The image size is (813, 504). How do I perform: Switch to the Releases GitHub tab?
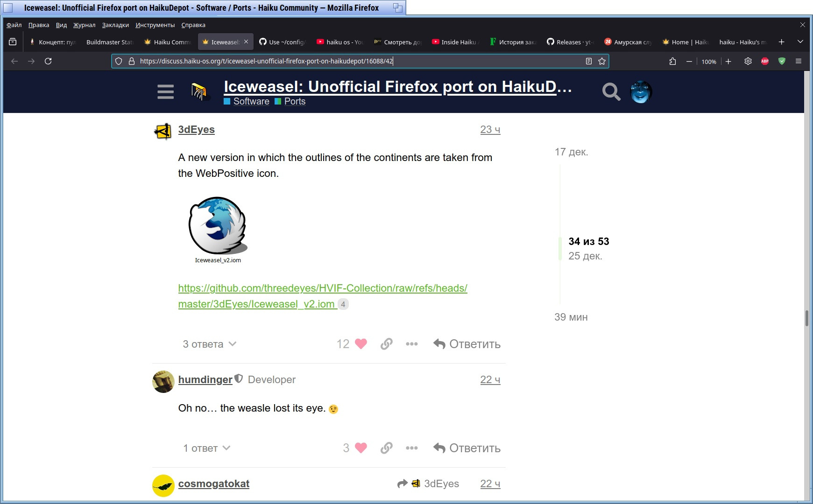(x=570, y=42)
